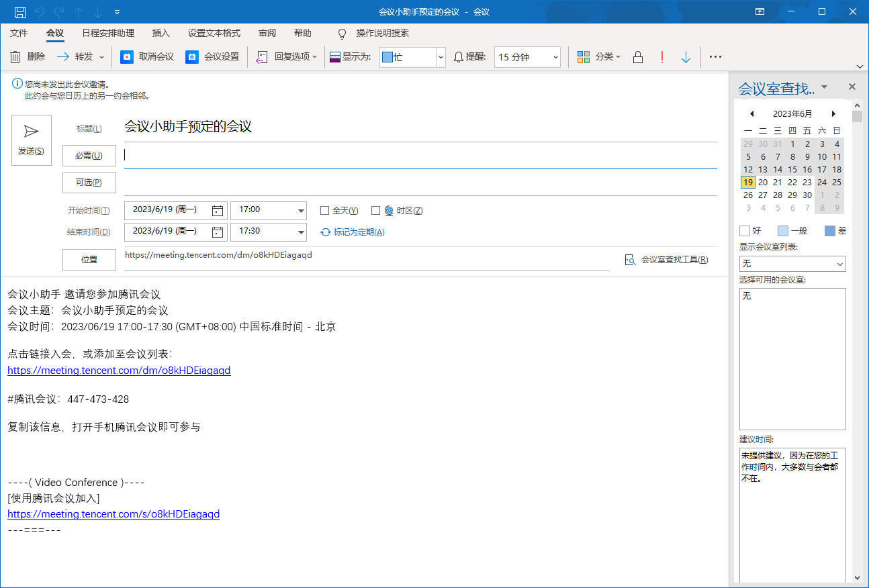This screenshot has height=588, width=869.
Task: Click the Next Item down arrow
Action: [98, 12]
